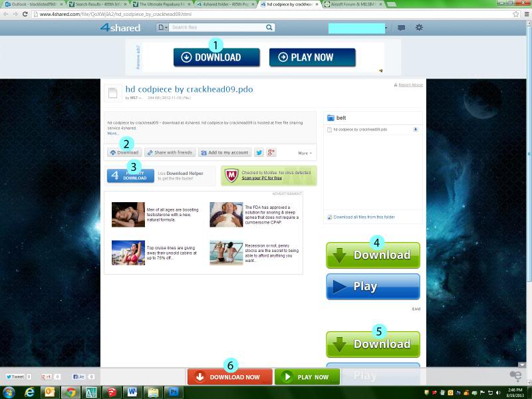Click Scan your PC for free link
Image resolution: width=532 pixels, height=399 pixels.
[x=261, y=178]
